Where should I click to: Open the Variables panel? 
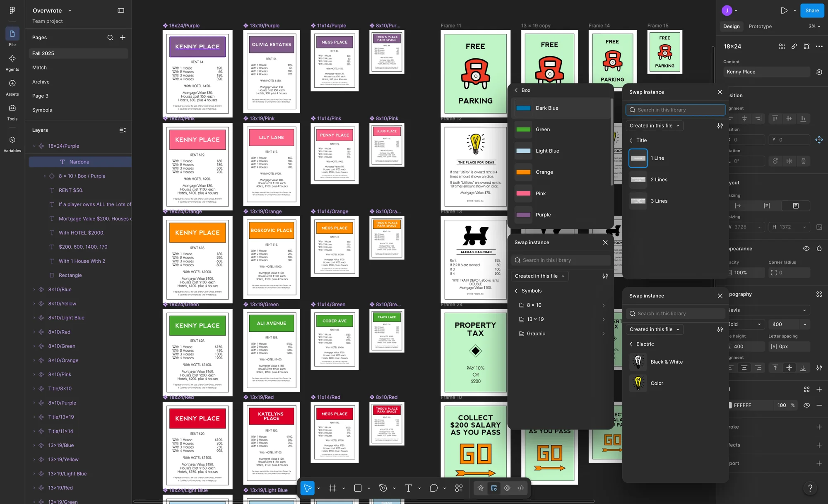click(x=12, y=144)
